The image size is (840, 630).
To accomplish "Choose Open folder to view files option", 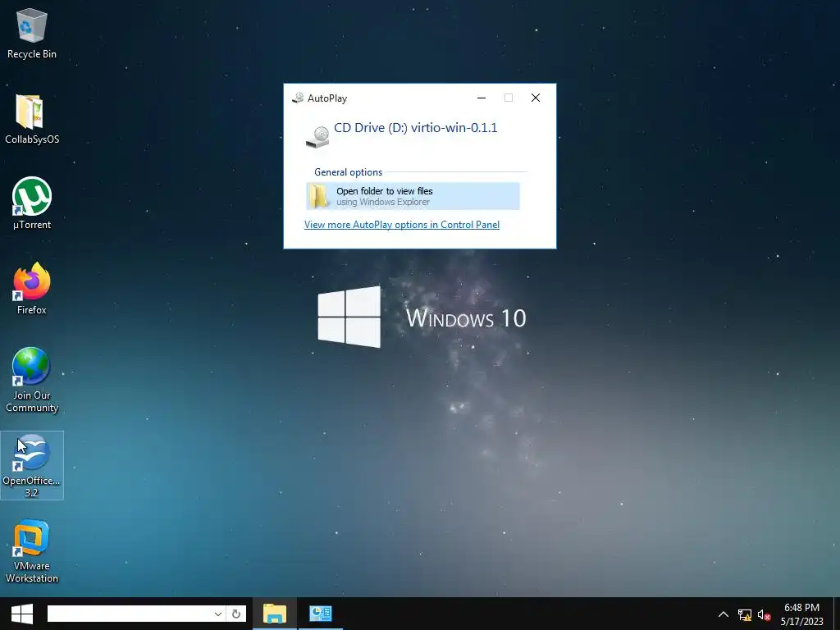I will pos(413,196).
